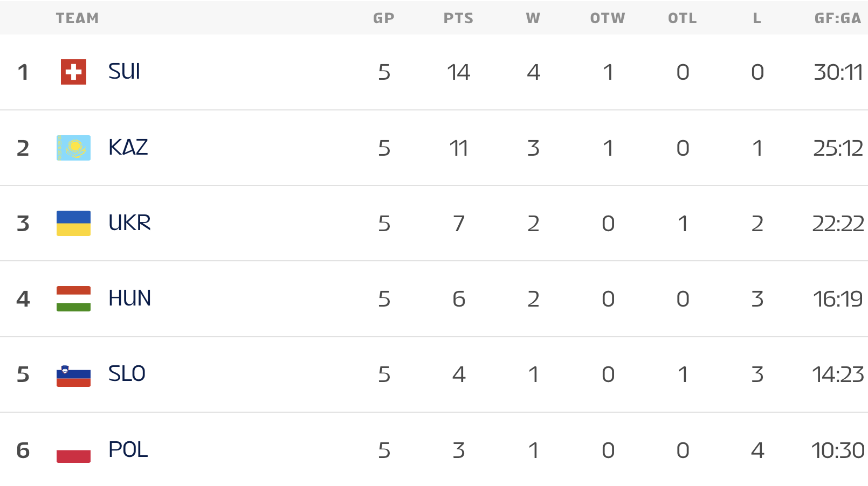Viewport: 868px width, 486px height.
Task: Click the Hungary flag icon
Action: pyautogui.click(x=73, y=298)
